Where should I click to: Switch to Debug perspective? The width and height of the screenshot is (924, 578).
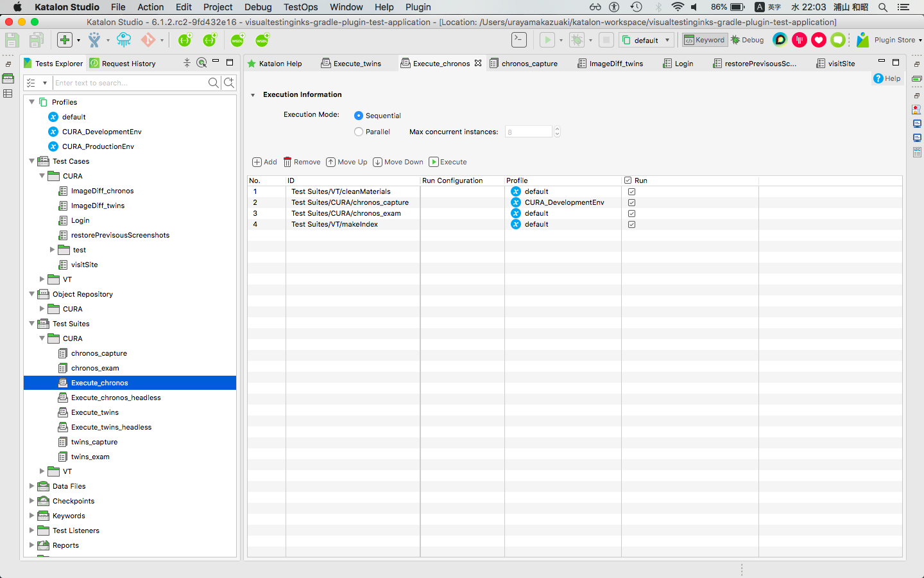(x=748, y=40)
